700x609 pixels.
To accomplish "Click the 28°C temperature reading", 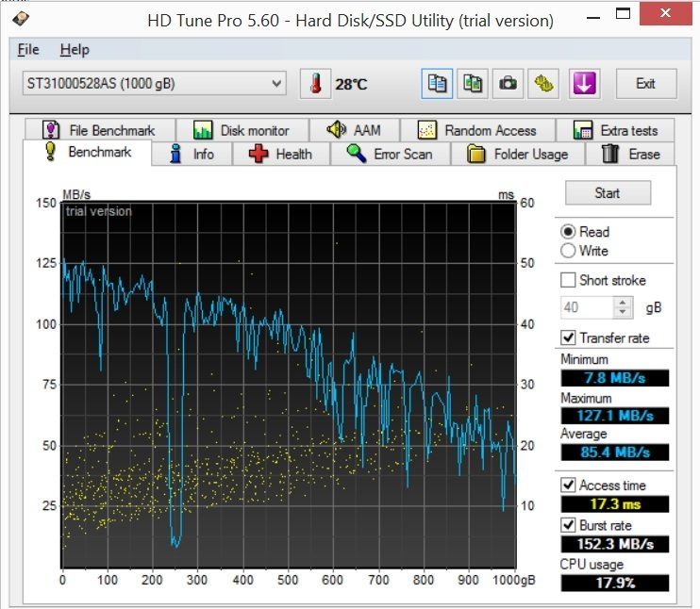I will 351,84.
